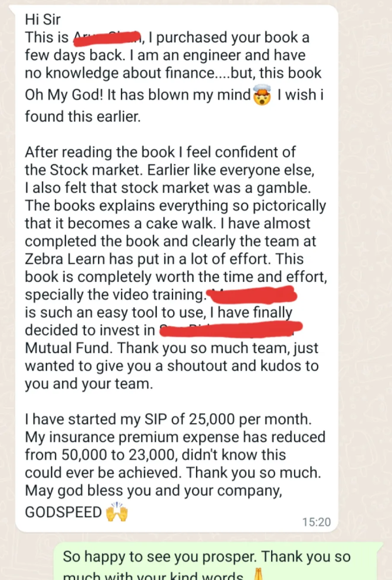Select the green reply message bubble
Image resolution: width=392 pixels, height=580 pixels.
tap(216, 562)
